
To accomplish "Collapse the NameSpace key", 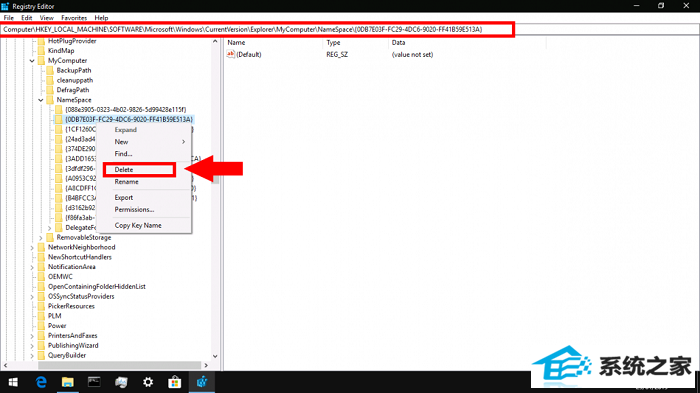I will [41, 100].
